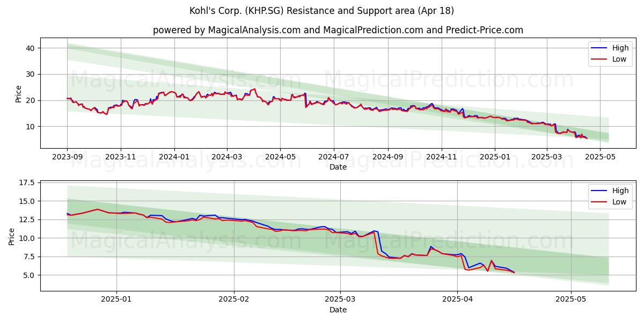Click the '10' price tick on the top chart
This screenshot has width=644, height=322.
tap(31, 127)
